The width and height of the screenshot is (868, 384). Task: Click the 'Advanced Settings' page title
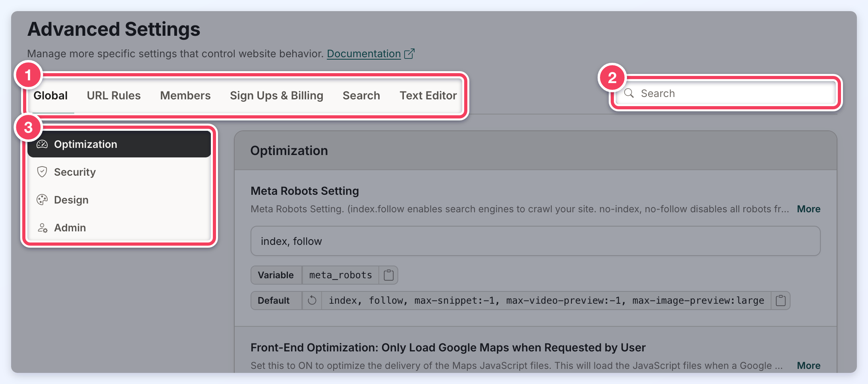click(x=114, y=29)
